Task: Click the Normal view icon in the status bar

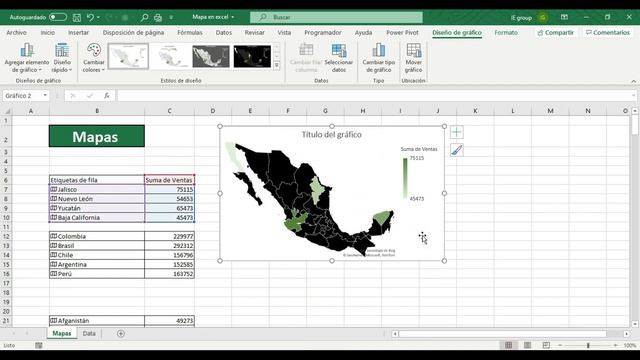Action: [509, 345]
